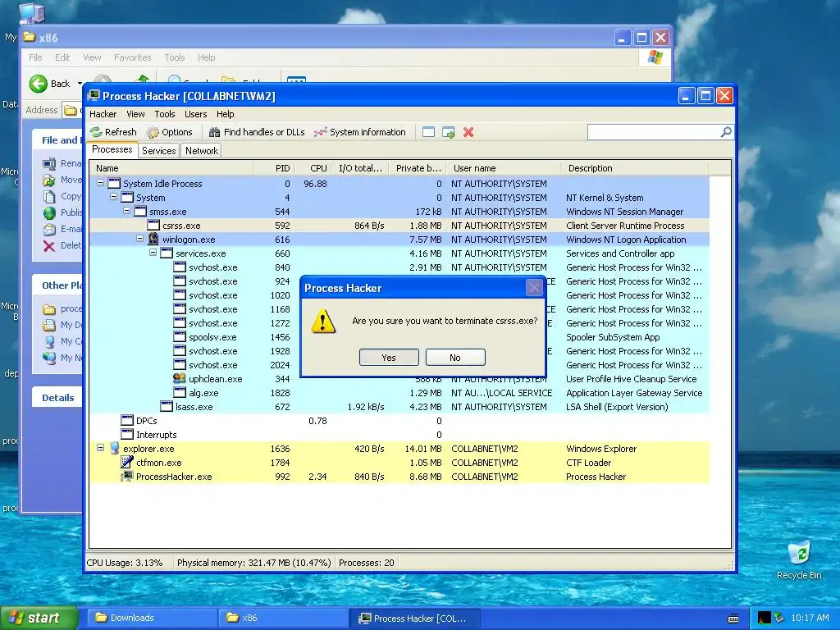Open the Favorites menu in x86 window
840x630 pixels.
132,57
